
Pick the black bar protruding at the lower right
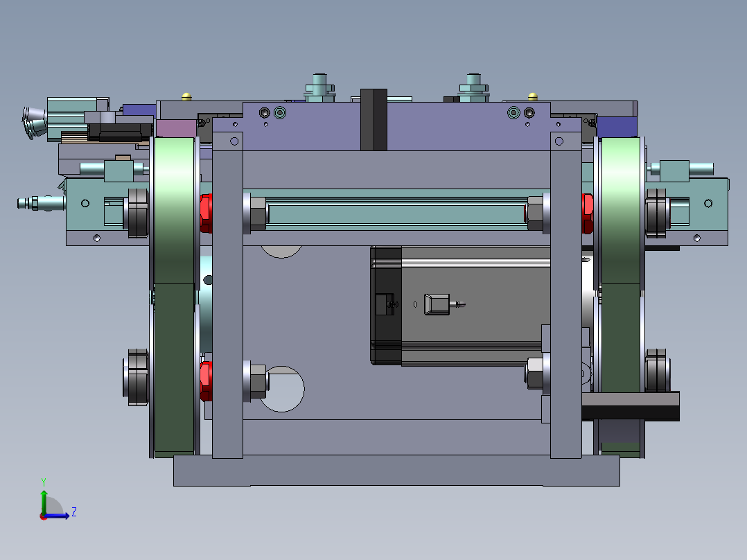[x=631, y=406]
